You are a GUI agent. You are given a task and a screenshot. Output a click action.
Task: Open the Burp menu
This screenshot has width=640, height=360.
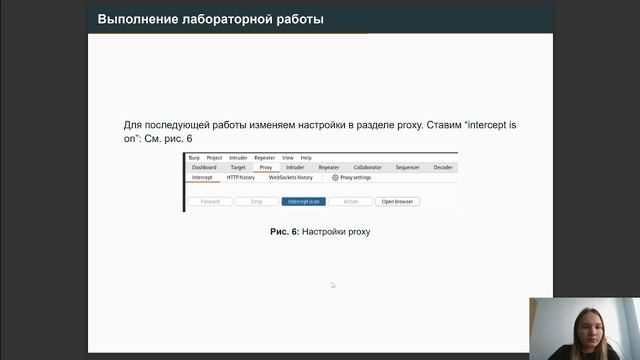194,158
